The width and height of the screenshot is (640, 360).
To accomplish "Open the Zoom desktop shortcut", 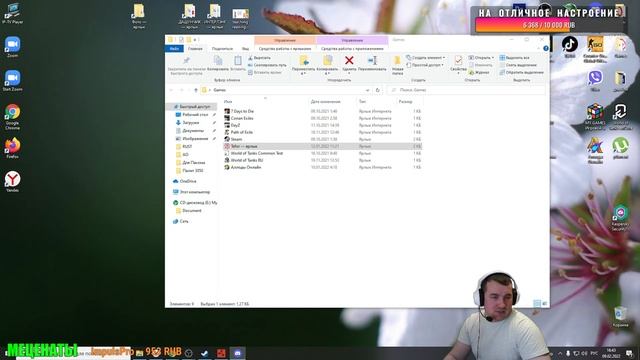I will tap(12, 47).
